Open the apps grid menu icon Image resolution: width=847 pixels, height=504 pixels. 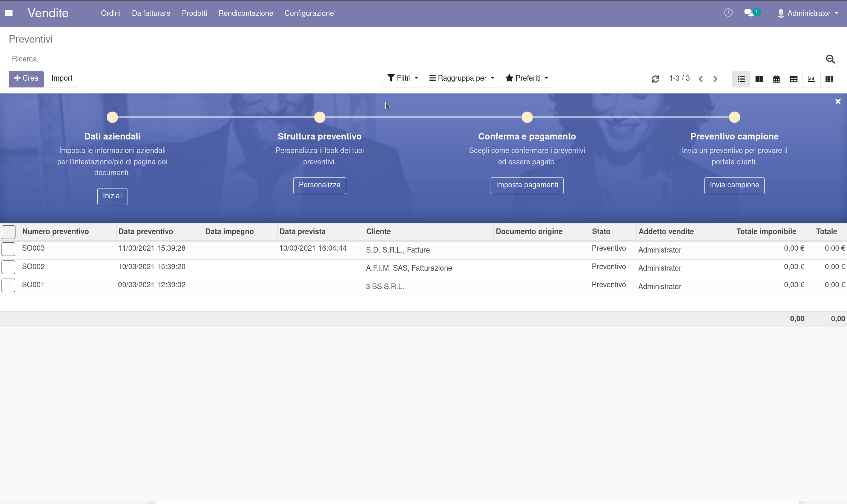9,13
